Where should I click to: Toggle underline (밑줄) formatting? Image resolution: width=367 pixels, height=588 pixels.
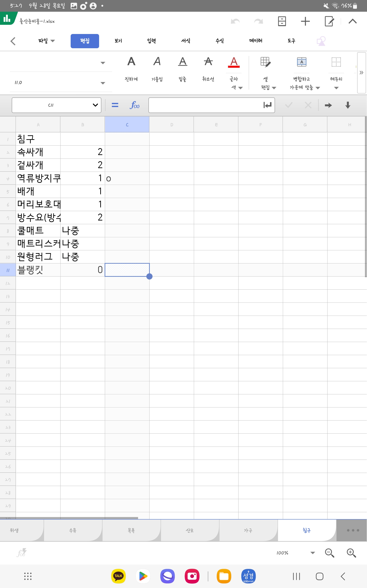(x=183, y=62)
